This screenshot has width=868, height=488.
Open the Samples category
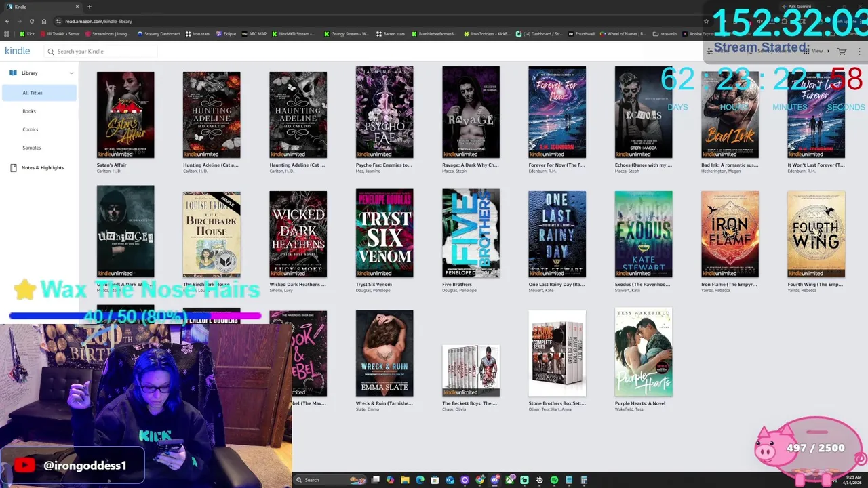pos(31,148)
